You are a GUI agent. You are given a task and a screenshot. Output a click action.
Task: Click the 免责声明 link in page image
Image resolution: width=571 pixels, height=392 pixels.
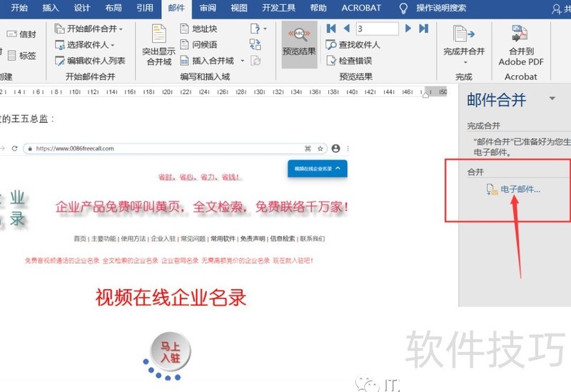(253, 238)
